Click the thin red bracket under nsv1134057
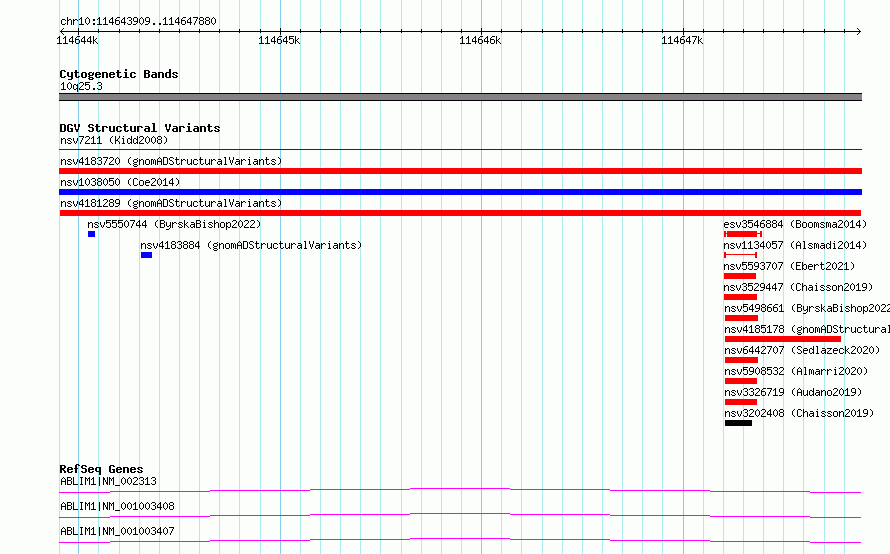Viewport: 890px width, 554px height. pos(741,255)
